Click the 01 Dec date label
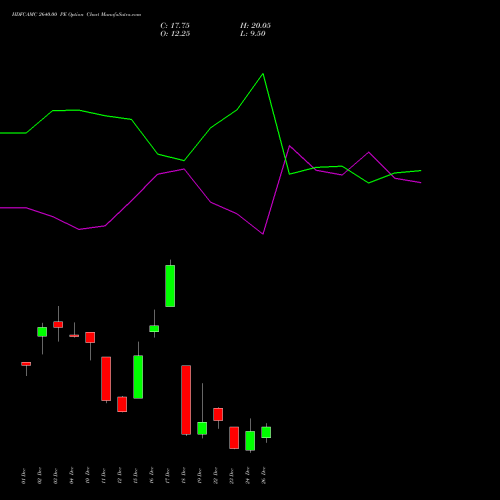 pos(23,476)
